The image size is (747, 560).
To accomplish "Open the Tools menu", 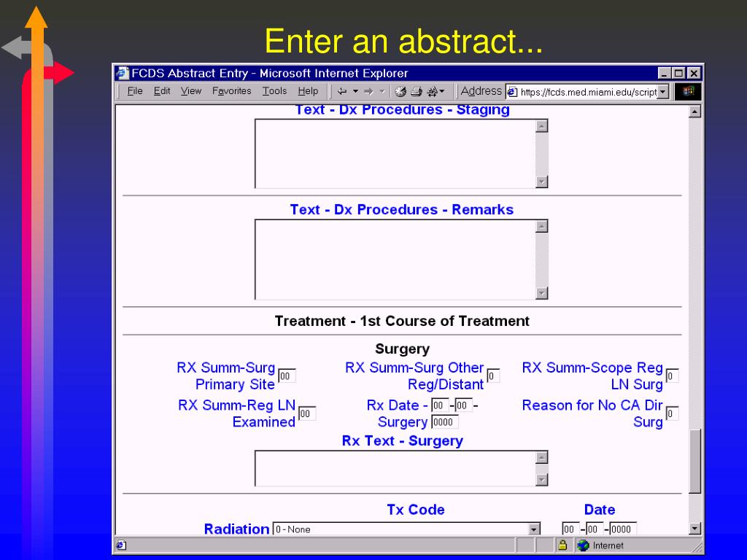I will pyautogui.click(x=274, y=91).
